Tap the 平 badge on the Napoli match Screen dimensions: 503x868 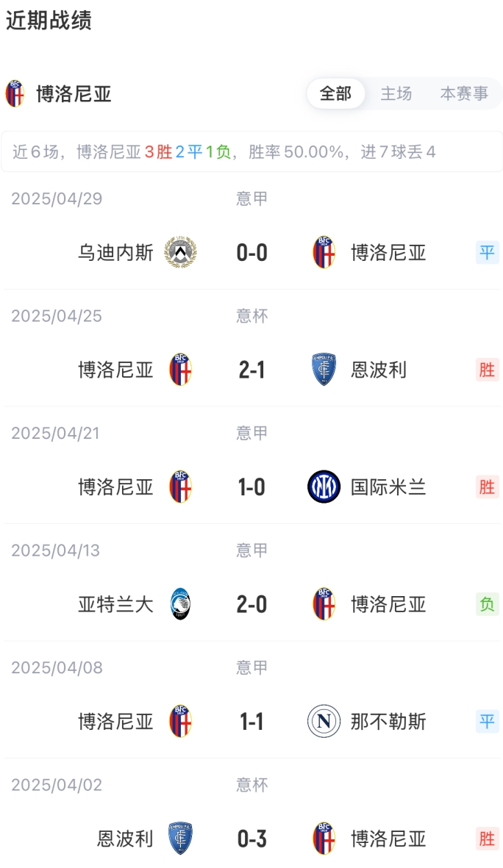click(x=487, y=721)
